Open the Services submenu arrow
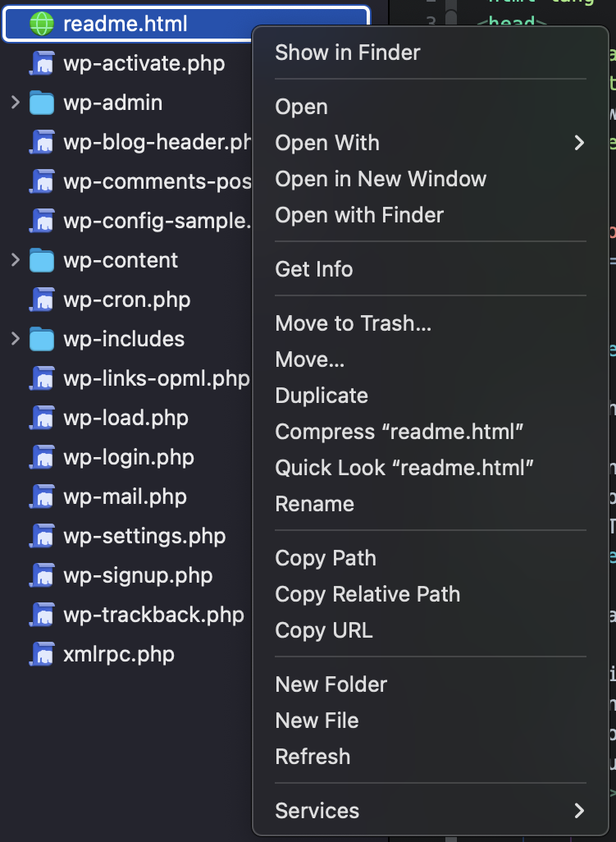Viewport: 616px width, 842px height. [x=579, y=811]
